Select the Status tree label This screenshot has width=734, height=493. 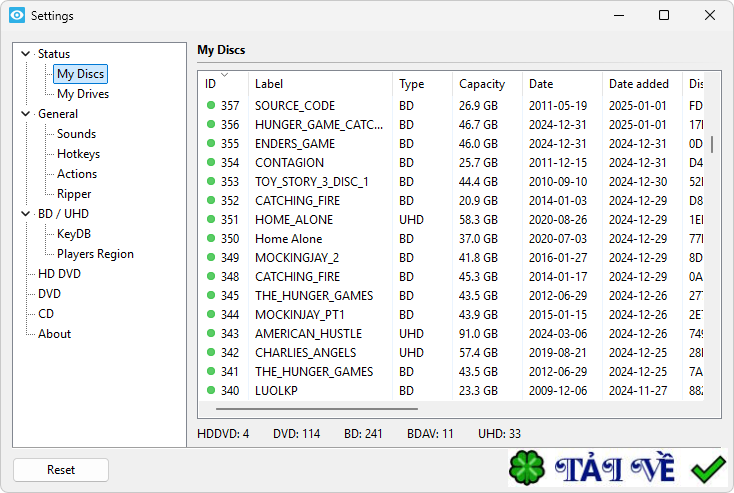pos(54,54)
